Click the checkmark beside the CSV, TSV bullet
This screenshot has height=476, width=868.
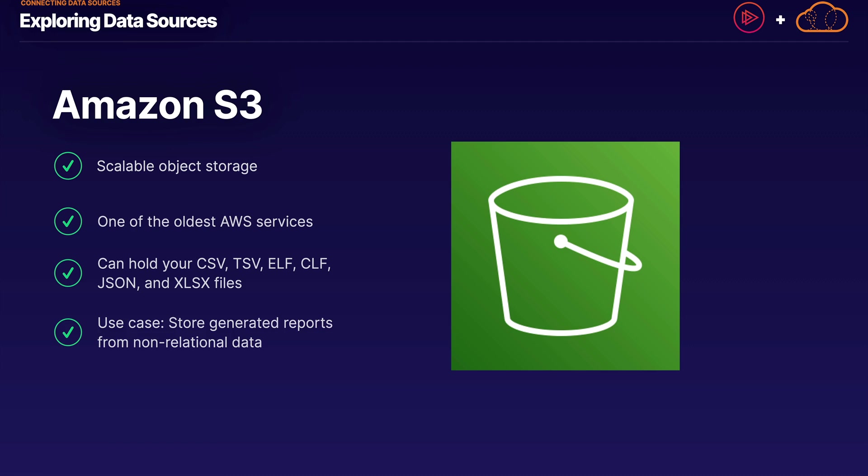(x=68, y=273)
